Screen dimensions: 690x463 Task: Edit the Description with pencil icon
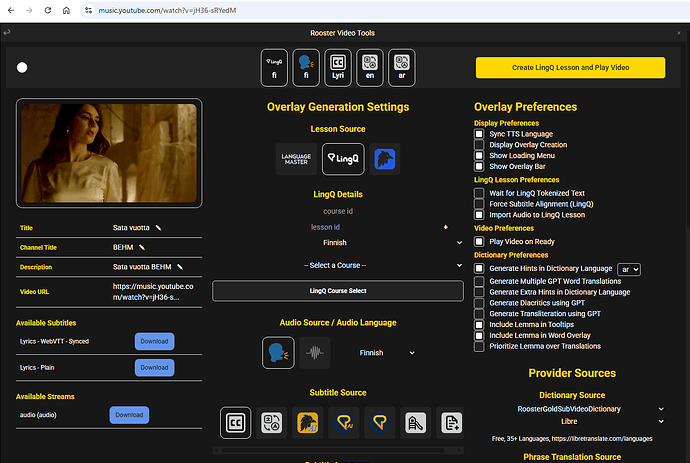tap(180, 267)
